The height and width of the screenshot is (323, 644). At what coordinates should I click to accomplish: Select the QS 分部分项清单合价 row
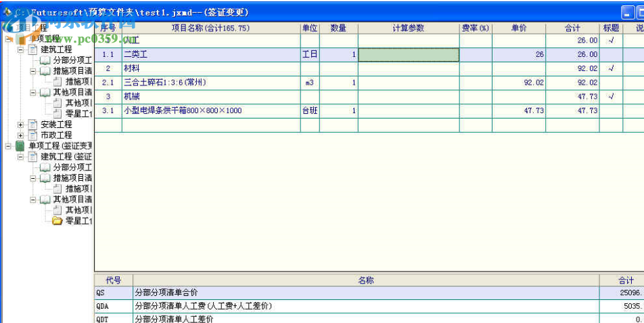tap(369, 293)
